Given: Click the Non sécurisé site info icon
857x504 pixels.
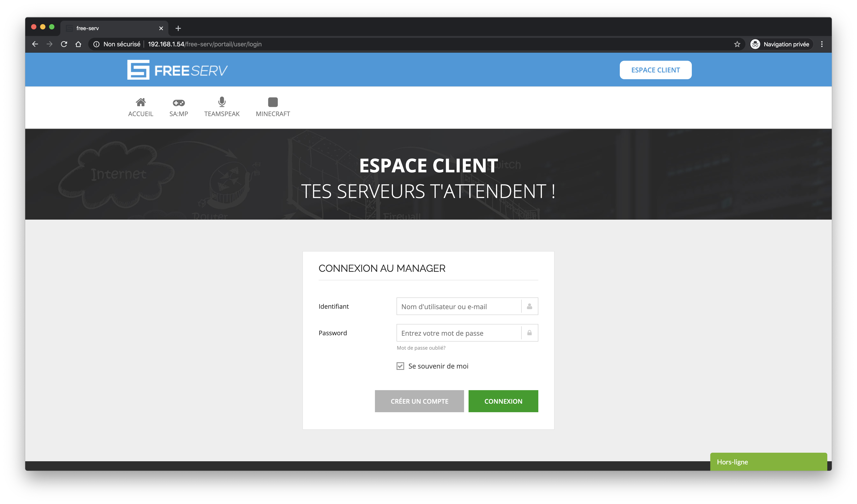Looking at the screenshot, I should (x=97, y=44).
